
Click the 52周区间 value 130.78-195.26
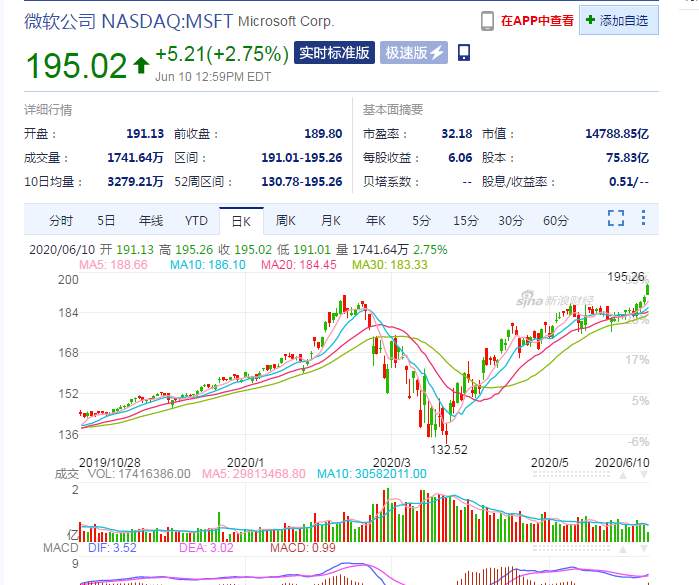[x=302, y=182]
